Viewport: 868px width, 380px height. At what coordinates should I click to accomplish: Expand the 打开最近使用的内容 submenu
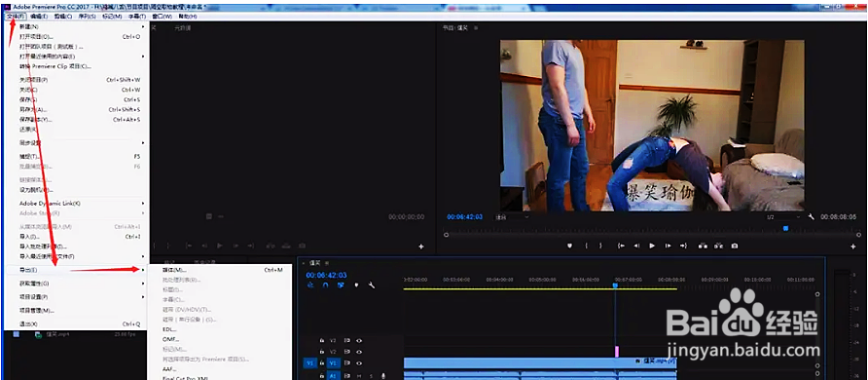[76, 57]
